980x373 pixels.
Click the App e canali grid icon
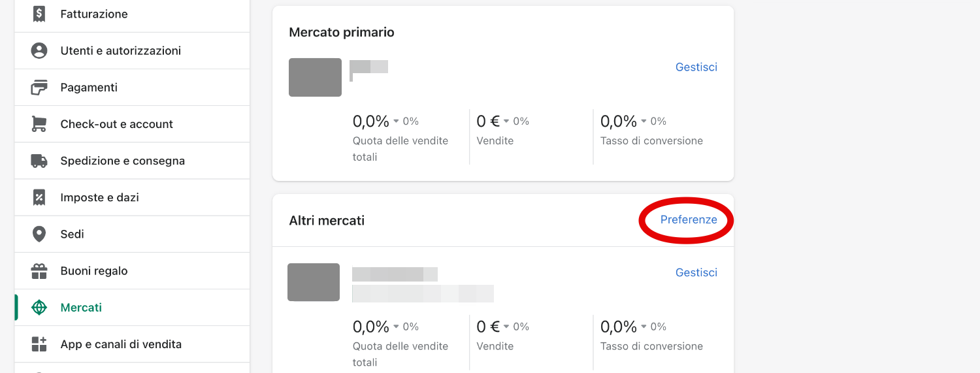(x=39, y=344)
